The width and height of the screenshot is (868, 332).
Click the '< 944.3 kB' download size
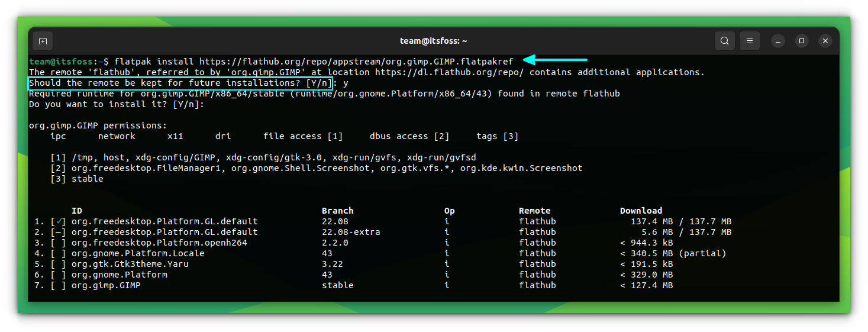(x=647, y=243)
